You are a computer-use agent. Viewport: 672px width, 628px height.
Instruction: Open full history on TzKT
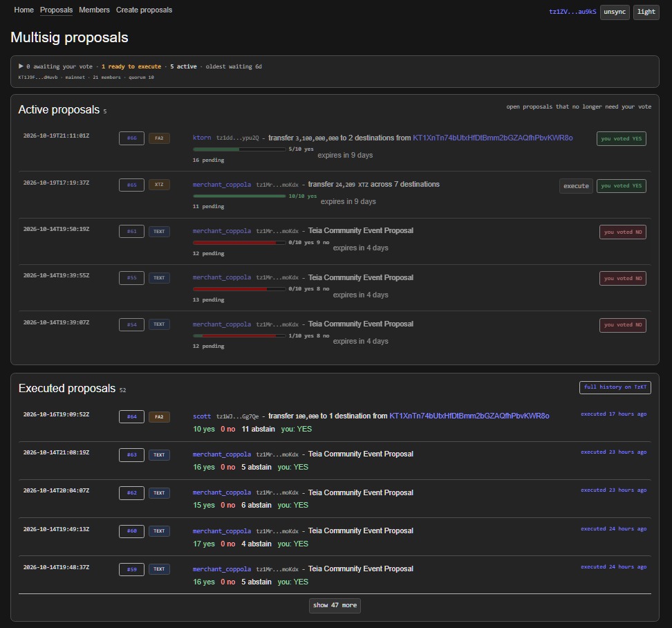click(615, 387)
